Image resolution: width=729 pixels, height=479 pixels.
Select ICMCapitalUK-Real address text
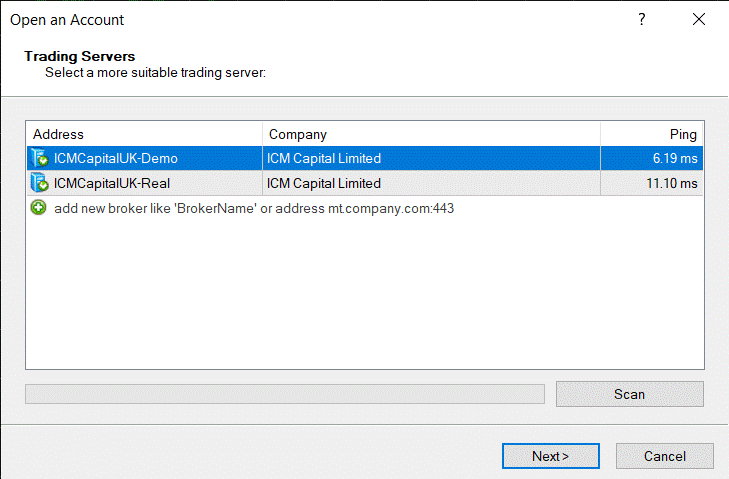click(x=112, y=183)
